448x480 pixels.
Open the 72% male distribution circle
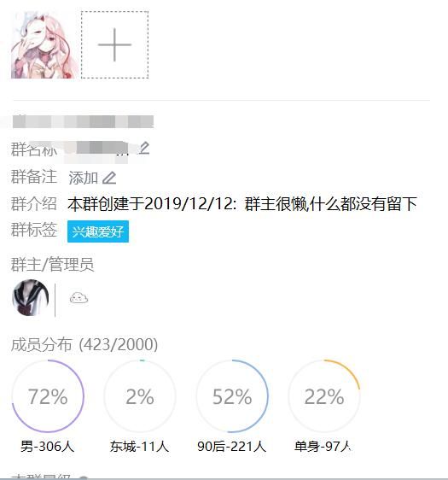(x=48, y=396)
